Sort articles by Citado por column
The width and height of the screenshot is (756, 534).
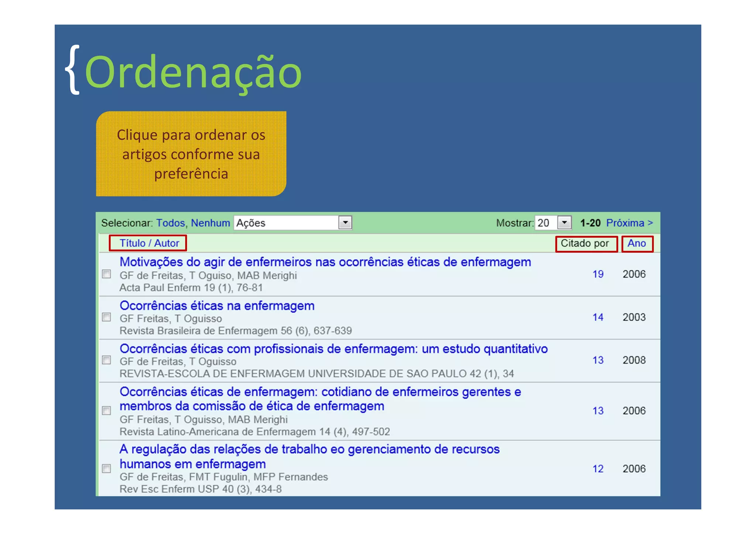[585, 243]
